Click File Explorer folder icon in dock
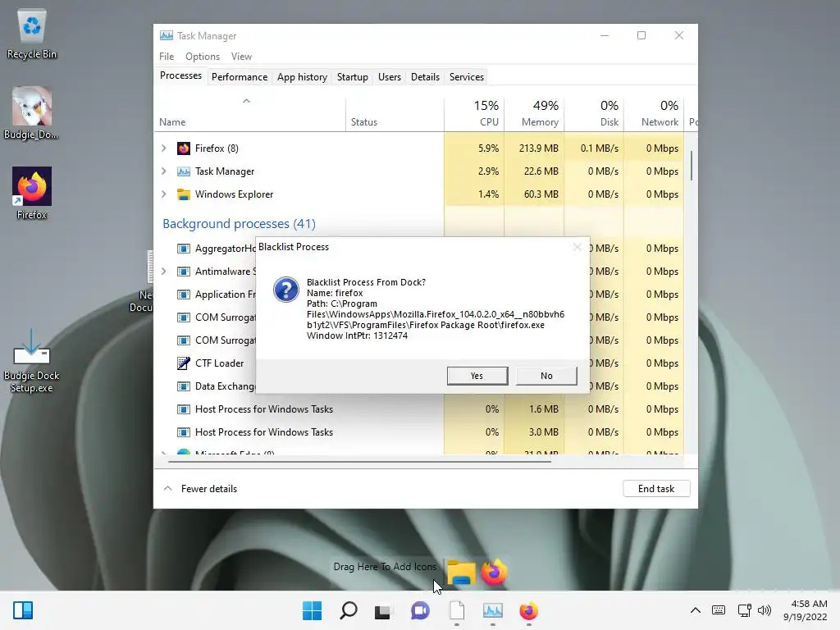 (461, 572)
